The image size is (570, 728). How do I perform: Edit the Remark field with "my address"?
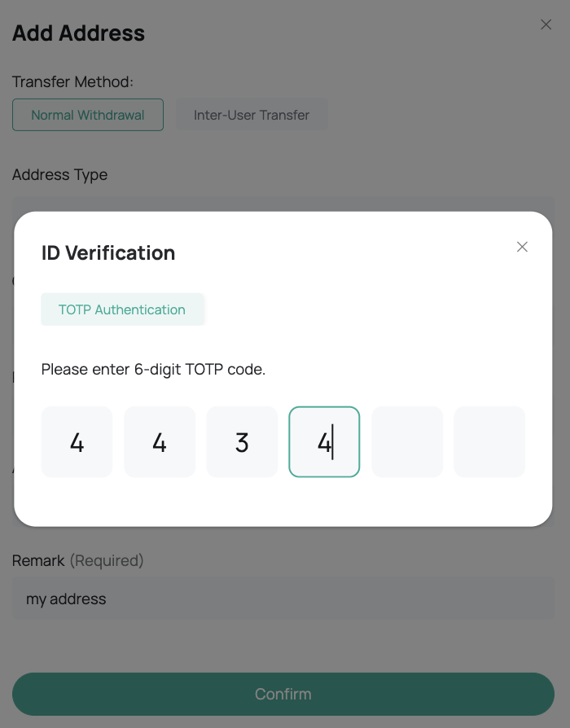pos(283,599)
